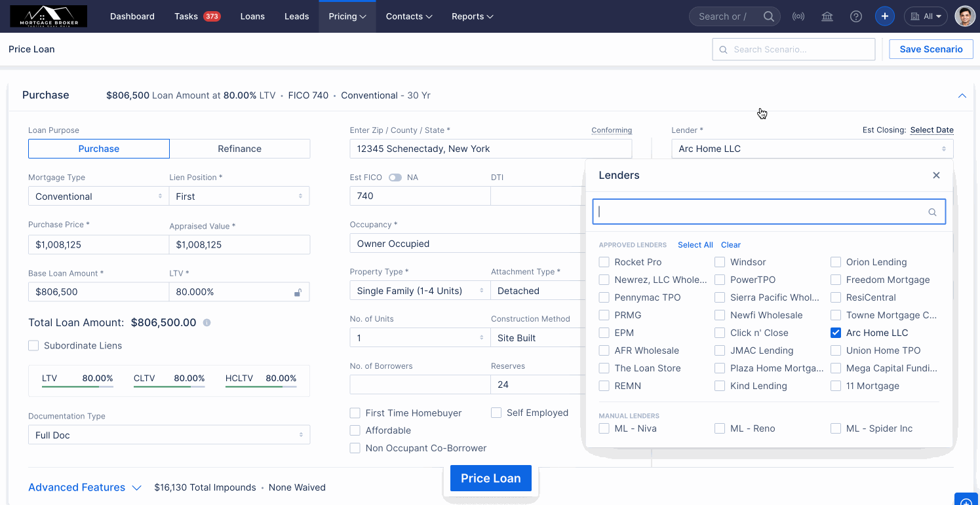Click the Mortgage Broker logo
This screenshot has height=505, width=980.
49,16
